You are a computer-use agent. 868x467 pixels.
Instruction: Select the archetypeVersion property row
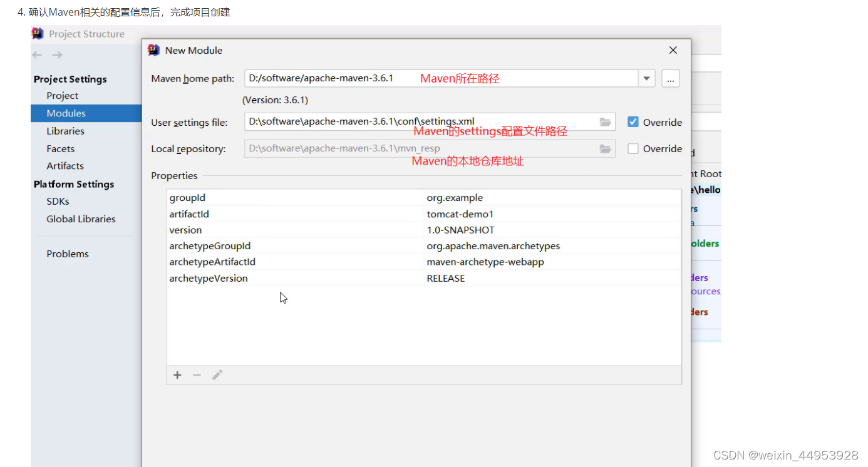424,279
